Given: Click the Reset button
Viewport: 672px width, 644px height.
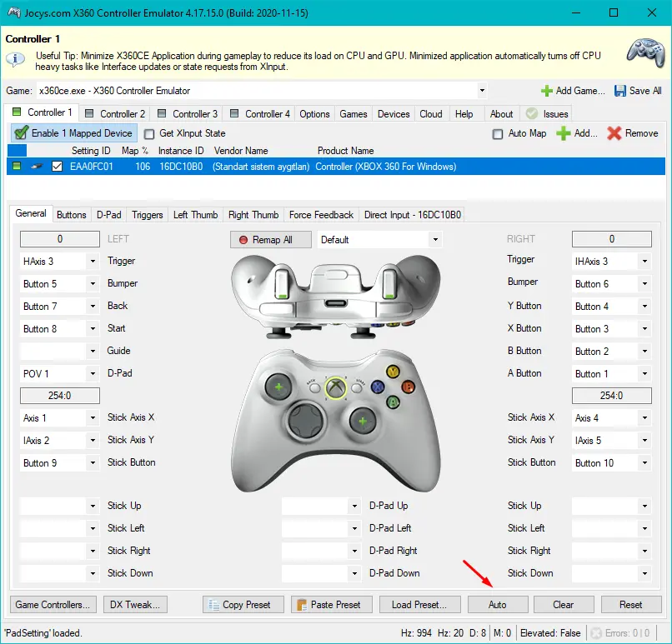Looking at the screenshot, I should click(x=631, y=605).
